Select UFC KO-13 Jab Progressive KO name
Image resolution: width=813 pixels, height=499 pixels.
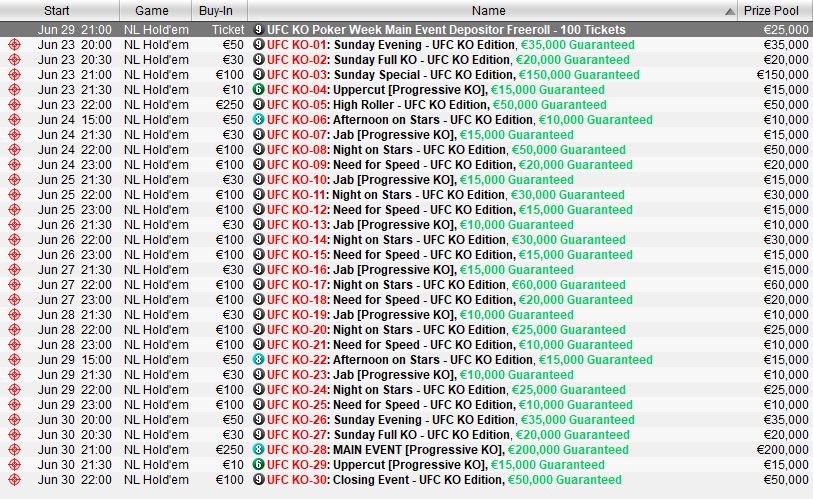420,225
